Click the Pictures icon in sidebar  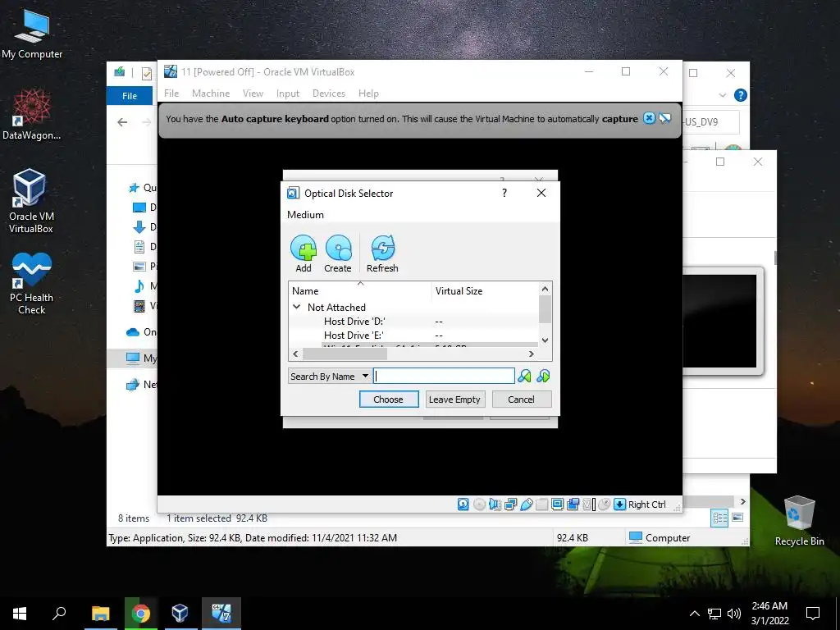pos(139,267)
